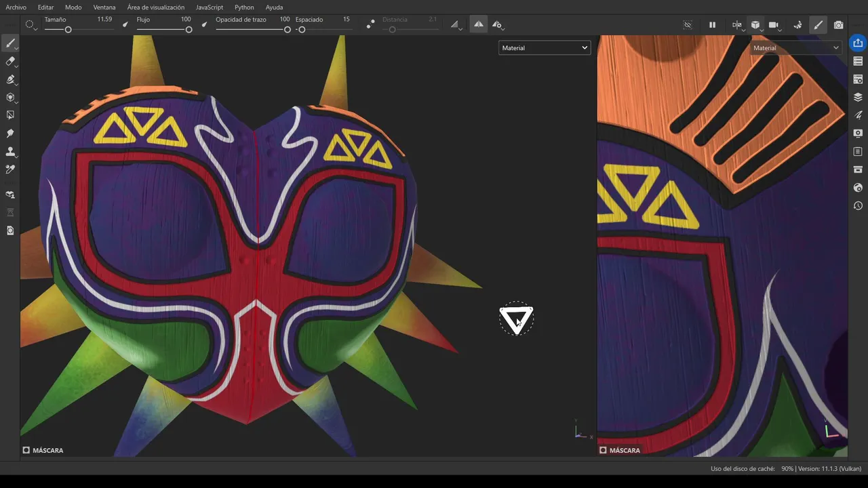Open the Editar menu
This screenshot has height=488, width=868.
(x=45, y=7)
